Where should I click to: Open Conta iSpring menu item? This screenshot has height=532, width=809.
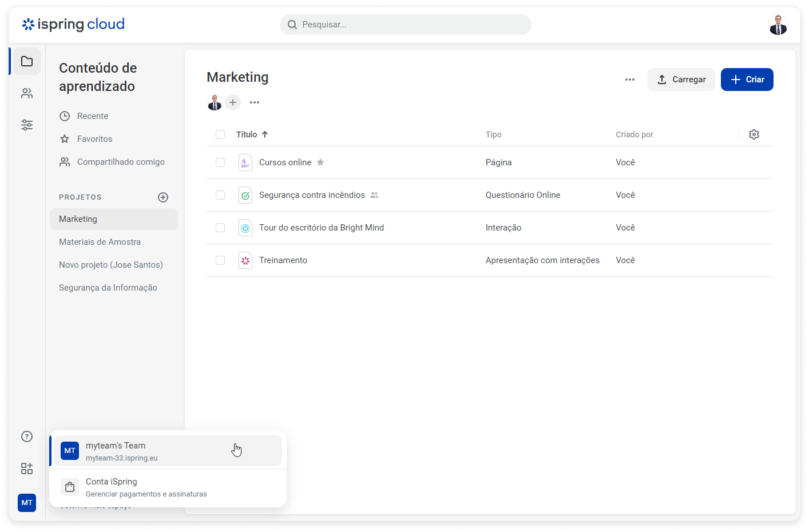(166, 487)
